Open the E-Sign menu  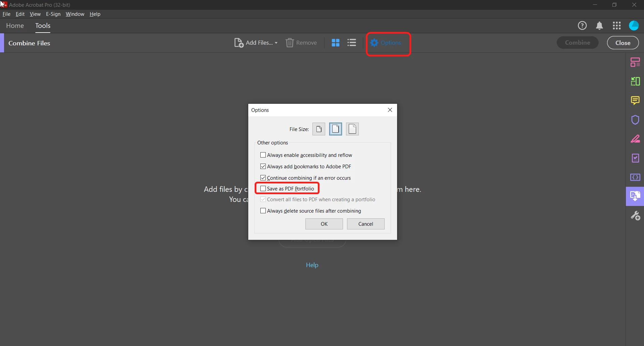pos(53,14)
